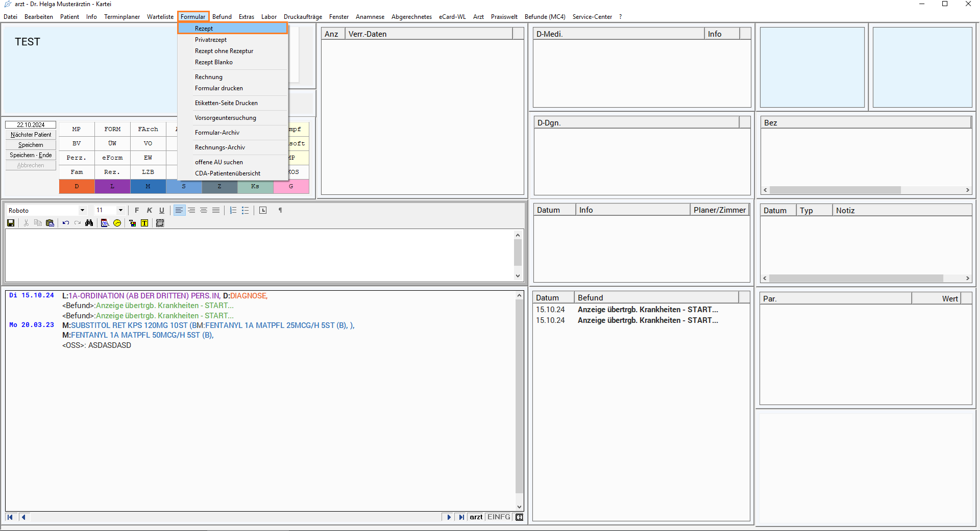Click the teal Ks category button

pyautogui.click(x=255, y=186)
